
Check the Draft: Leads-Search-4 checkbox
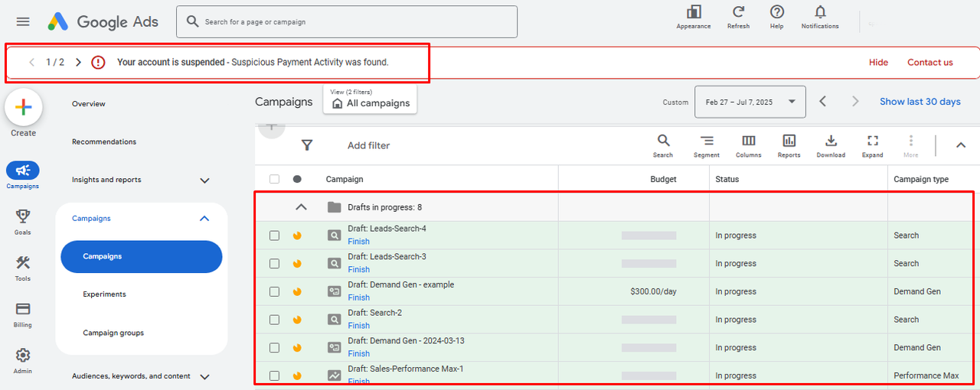pos(274,236)
